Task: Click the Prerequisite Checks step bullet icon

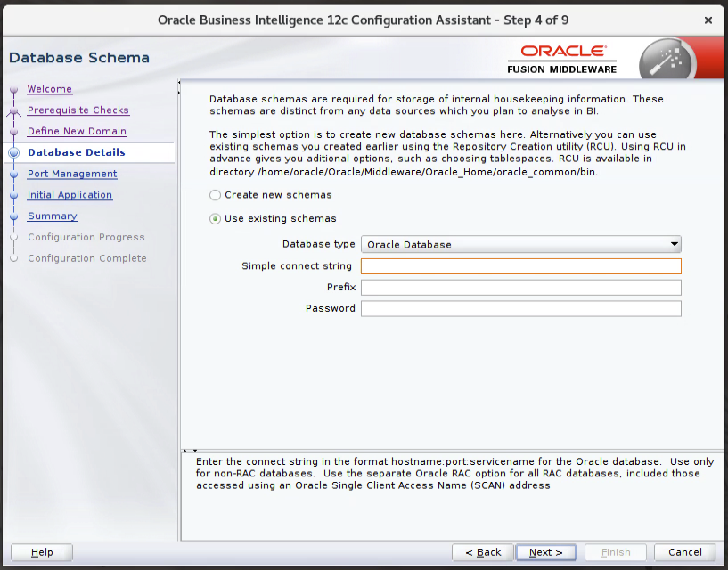Action: (x=14, y=110)
